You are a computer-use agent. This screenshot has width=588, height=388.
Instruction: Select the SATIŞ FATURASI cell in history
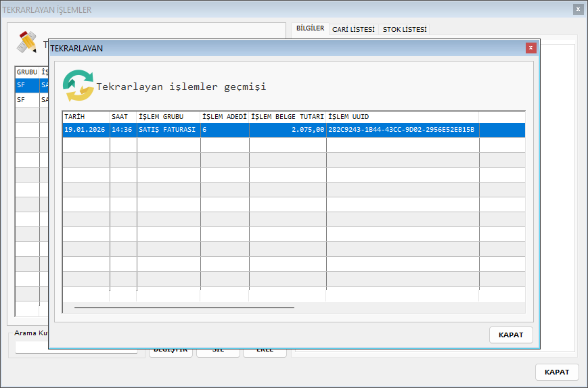tap(168, 130)
